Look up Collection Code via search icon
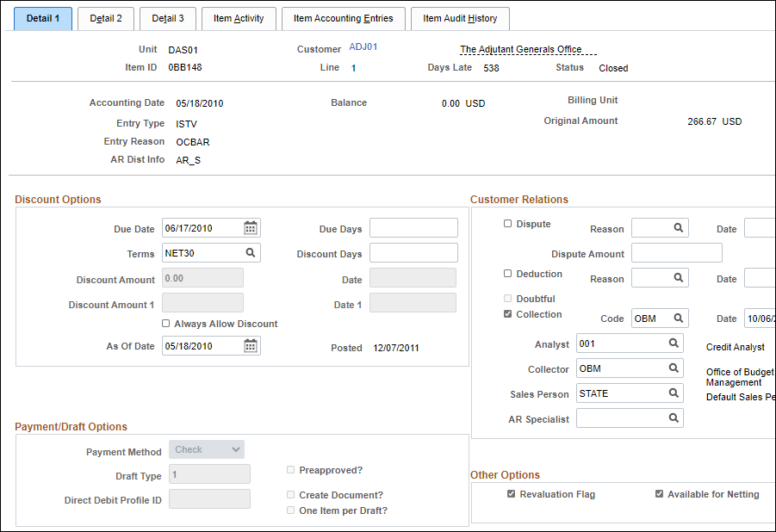The width and height of the screenshot is (776, 532). 678,319
